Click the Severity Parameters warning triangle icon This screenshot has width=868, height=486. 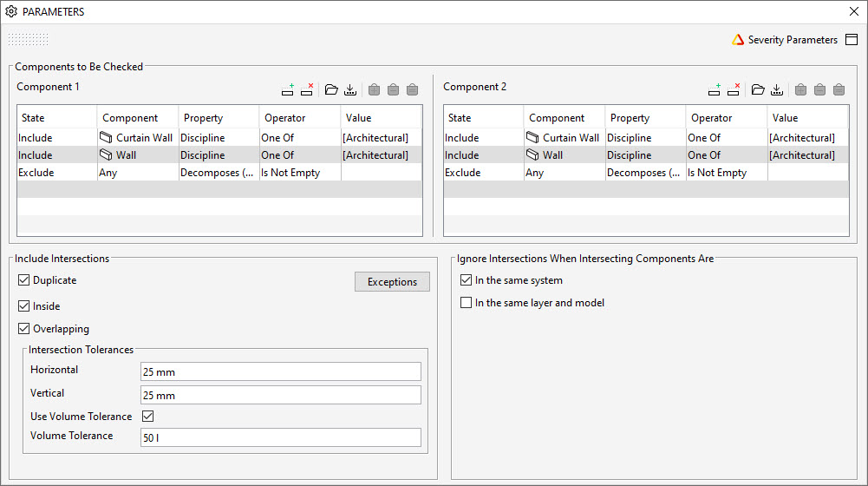pyautogui.click(x=738, y=40)
